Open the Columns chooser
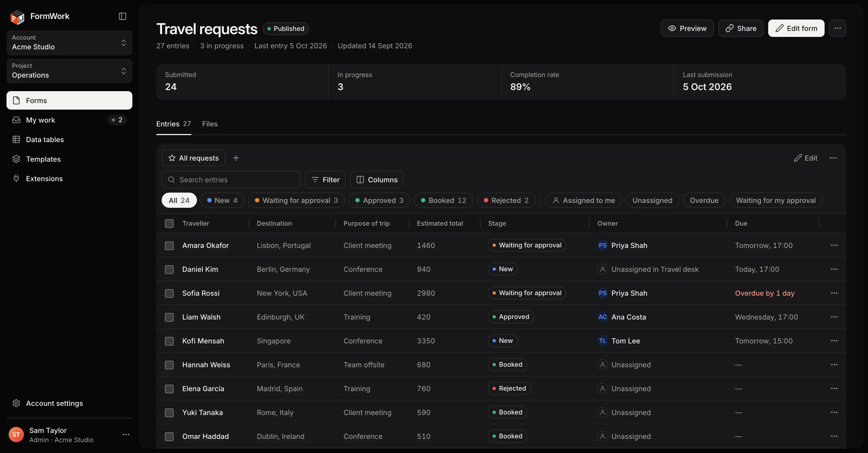This screenshot has width=868, height=453. (x=377, y=180)
